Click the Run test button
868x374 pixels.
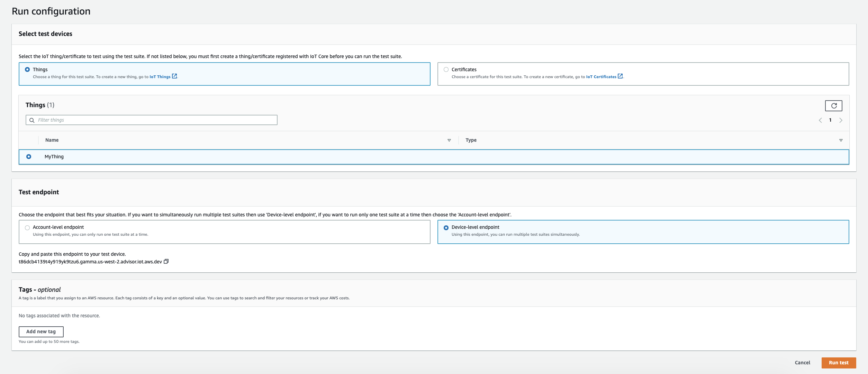[x=838, y=363]
